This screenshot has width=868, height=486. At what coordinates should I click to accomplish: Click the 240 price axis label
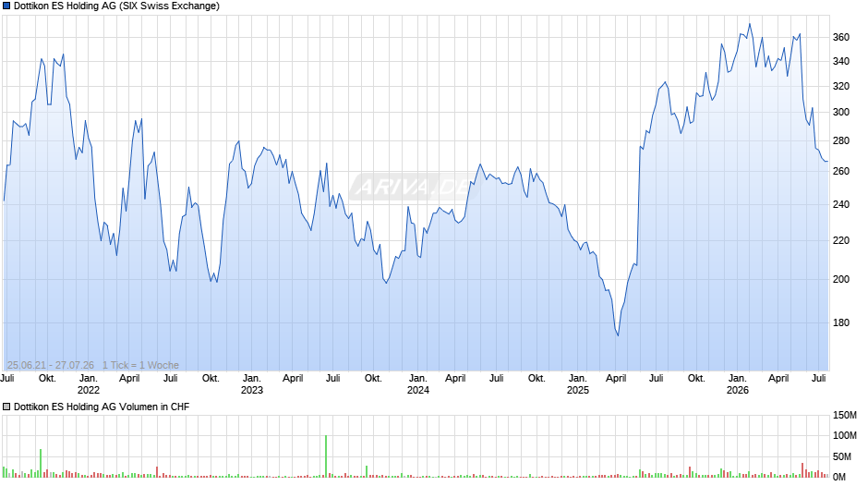(841, 204)
